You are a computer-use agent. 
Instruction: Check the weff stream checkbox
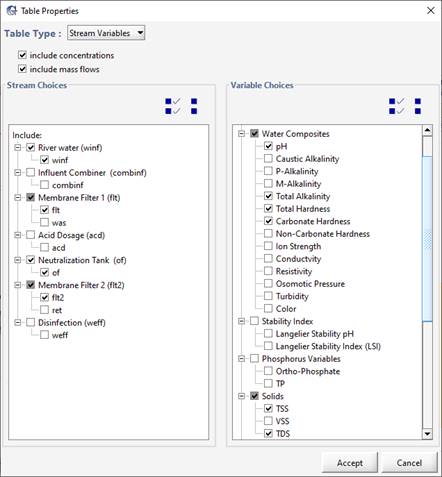pyautogui.click(x=44, y=335)
